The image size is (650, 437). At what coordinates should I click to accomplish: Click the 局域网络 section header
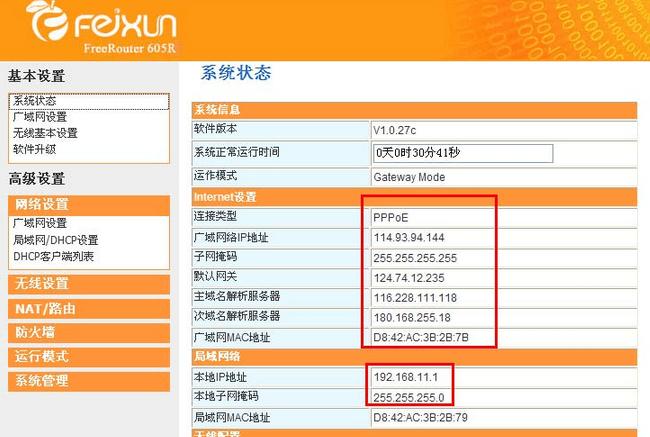[414, 357]
